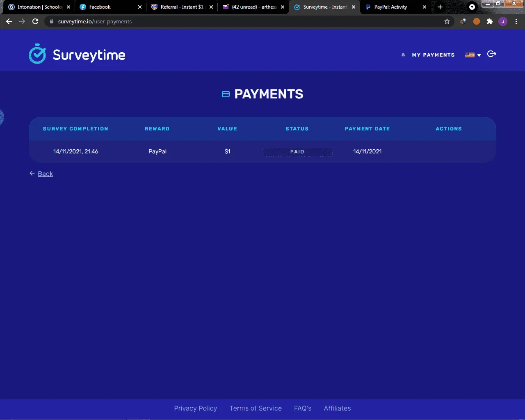This screenshot has height=420, width=525.
Task: Click the PAID status badge
Action: click(x=297, y=152)
